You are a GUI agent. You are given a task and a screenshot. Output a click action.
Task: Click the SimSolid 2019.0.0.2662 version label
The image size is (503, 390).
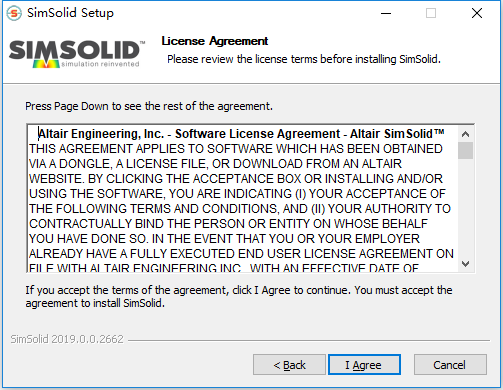click(x=67, y=339)
